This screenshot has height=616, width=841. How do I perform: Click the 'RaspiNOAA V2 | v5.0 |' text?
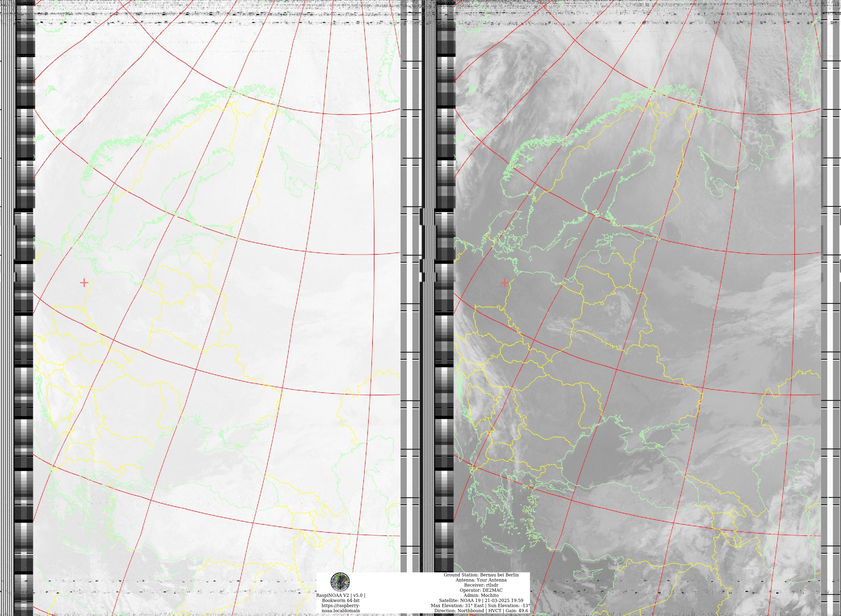(x=340, y=596)
